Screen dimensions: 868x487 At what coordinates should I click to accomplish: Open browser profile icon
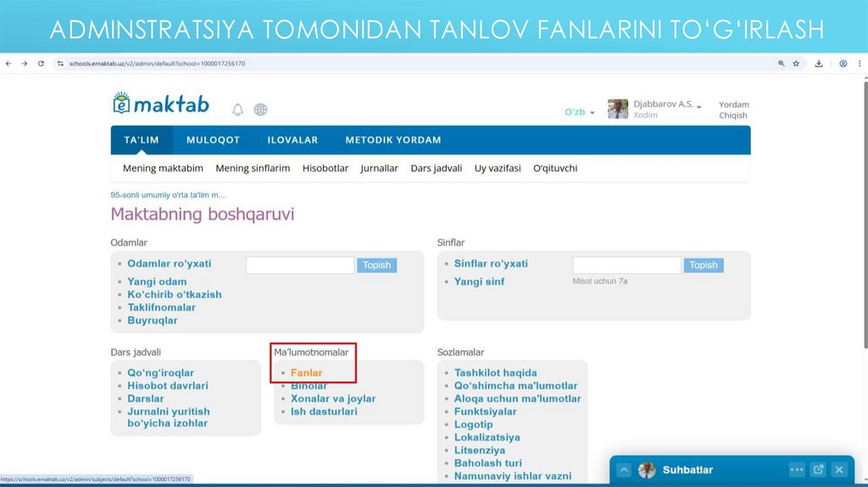pyautogui.click(x=843, y=64)
